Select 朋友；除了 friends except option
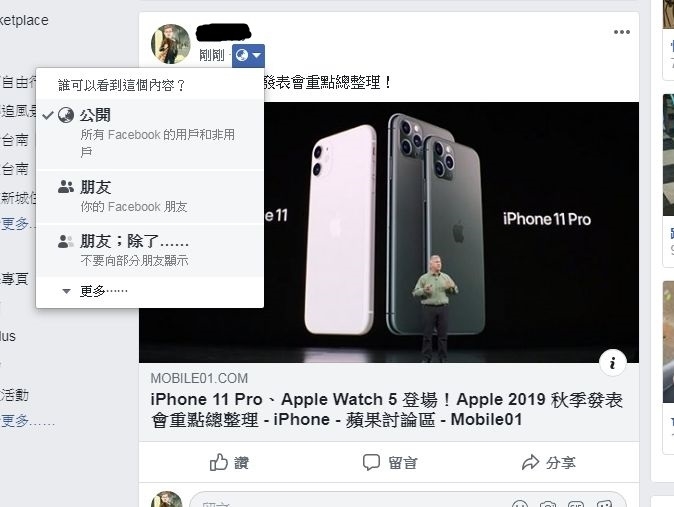This screenshot has width=674, height=507. click(150, 250)
